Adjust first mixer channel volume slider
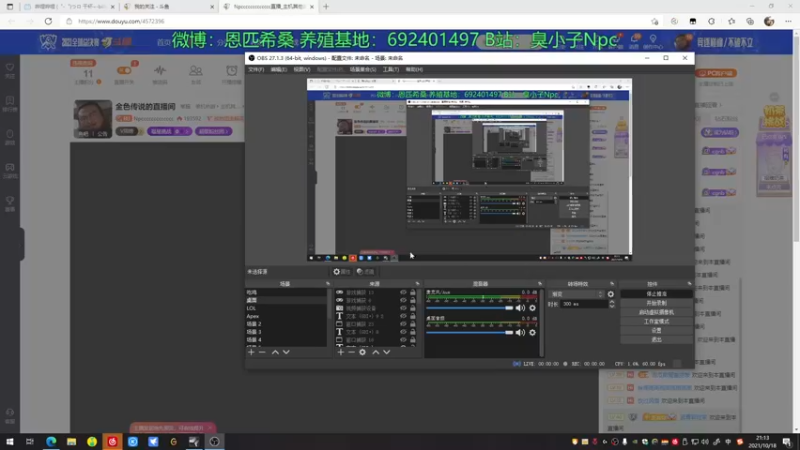This screenshot has width=800, height=450. click(469, 308)
